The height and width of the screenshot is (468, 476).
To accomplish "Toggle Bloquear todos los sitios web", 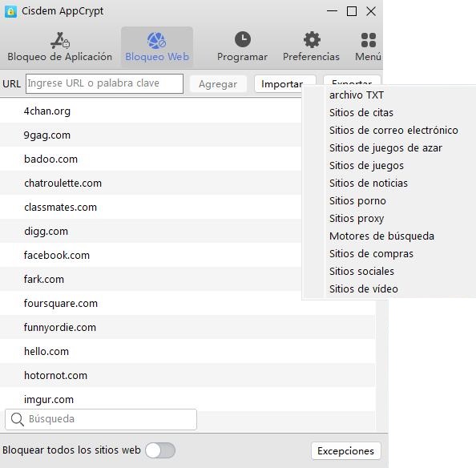I will [160, 450].
